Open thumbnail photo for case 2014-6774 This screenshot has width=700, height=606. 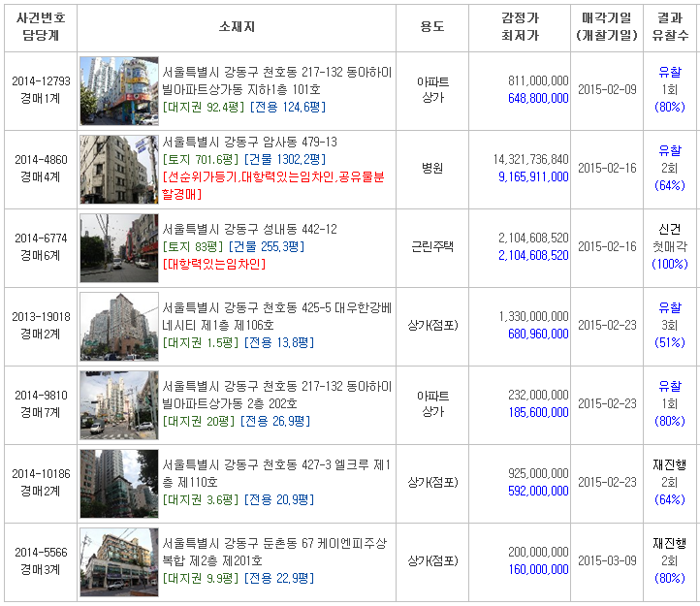119,248
